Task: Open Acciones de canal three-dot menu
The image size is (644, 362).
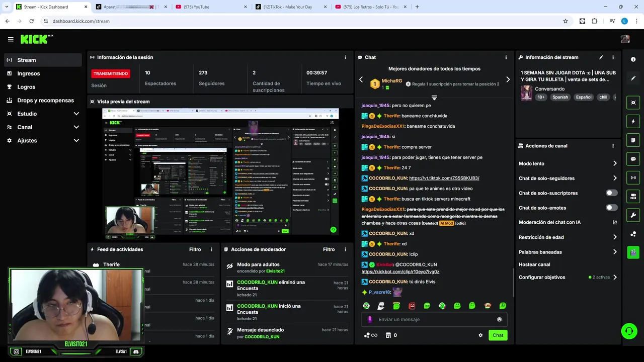Action: (x=613, y=146)
